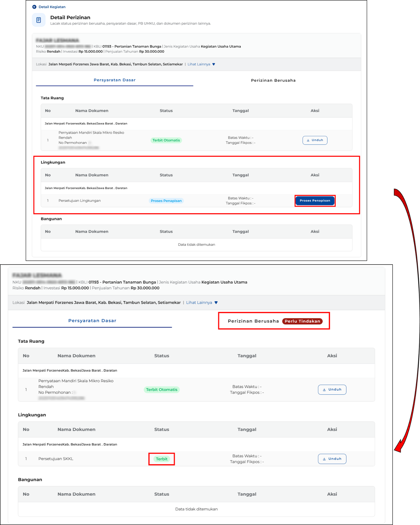Viewport: 420px width, 525px height.
Task: Click the green Terbit status badge
Action: click(x=161, y=459)
